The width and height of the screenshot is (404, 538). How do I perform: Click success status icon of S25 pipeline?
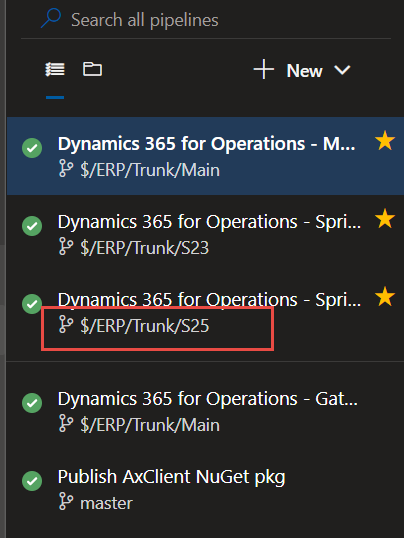point(32,303)
